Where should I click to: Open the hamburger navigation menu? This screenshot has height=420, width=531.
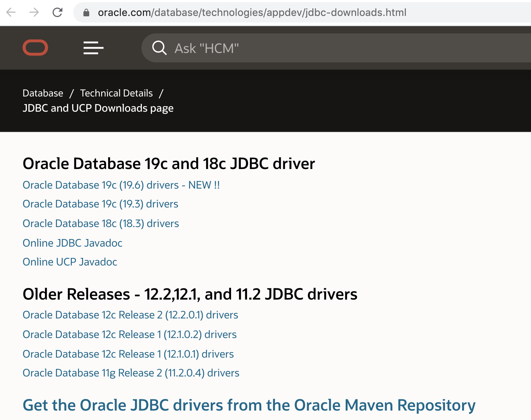[94, 48]
